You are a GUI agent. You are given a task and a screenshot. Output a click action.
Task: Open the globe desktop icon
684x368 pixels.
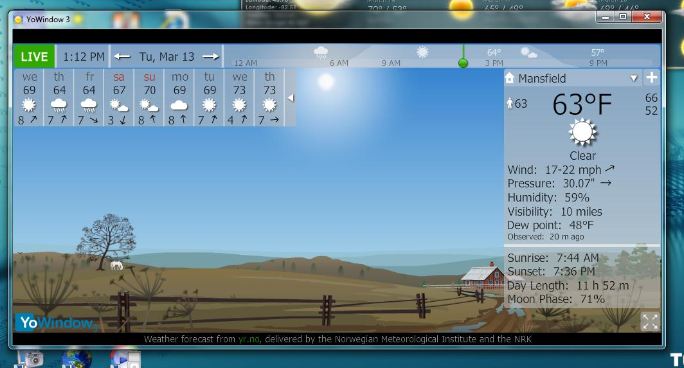(76, 359)
